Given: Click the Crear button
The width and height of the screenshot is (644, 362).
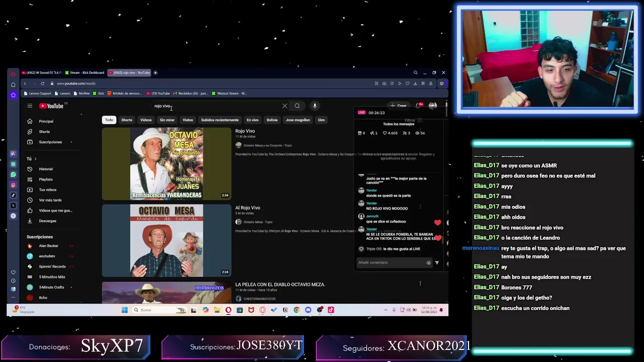Looking at the screenshot, I should 398,106.
